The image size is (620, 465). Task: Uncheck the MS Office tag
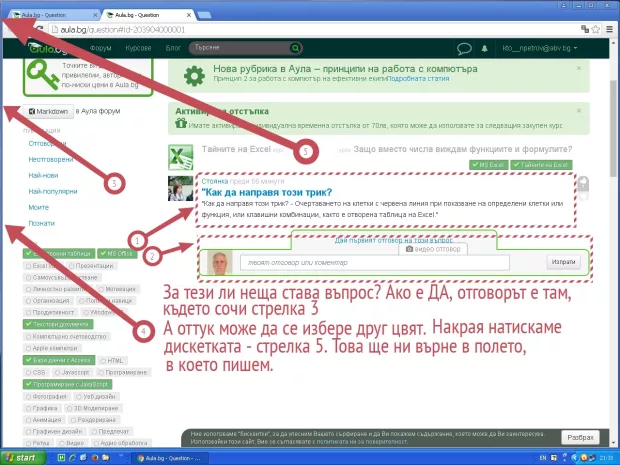(117, 253)
